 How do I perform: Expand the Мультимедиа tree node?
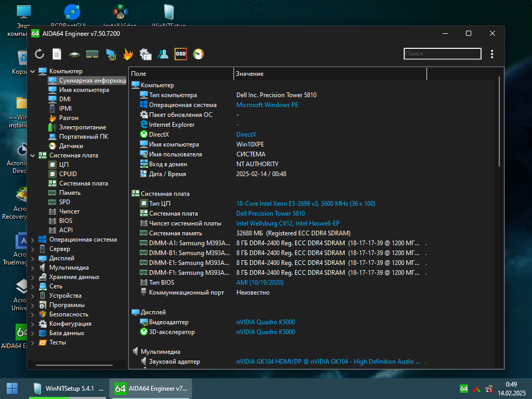[33, 268]
